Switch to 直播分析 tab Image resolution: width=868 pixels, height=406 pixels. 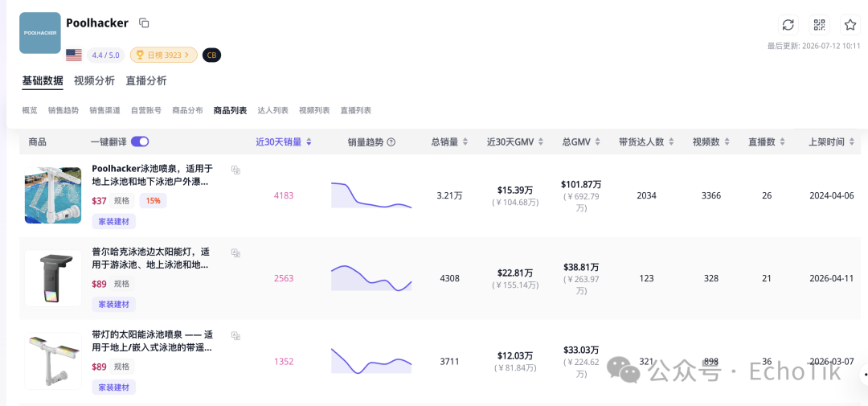[x=146, y=81]
